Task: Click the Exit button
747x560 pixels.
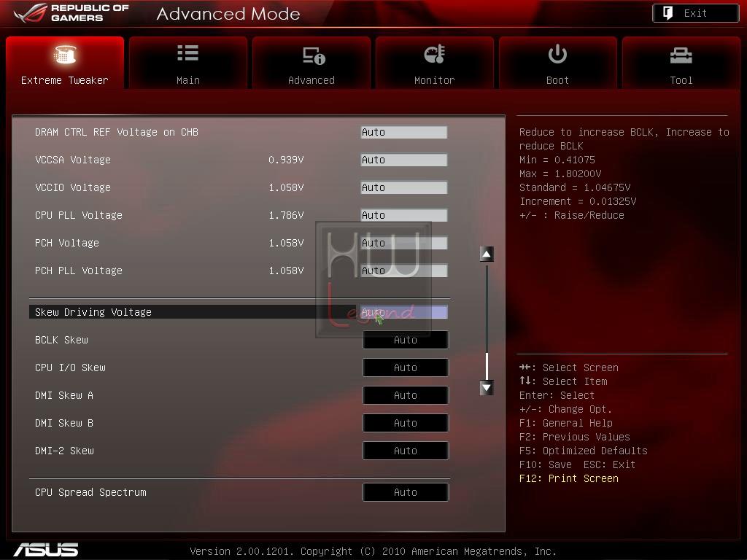Action: tap(695, 13)
